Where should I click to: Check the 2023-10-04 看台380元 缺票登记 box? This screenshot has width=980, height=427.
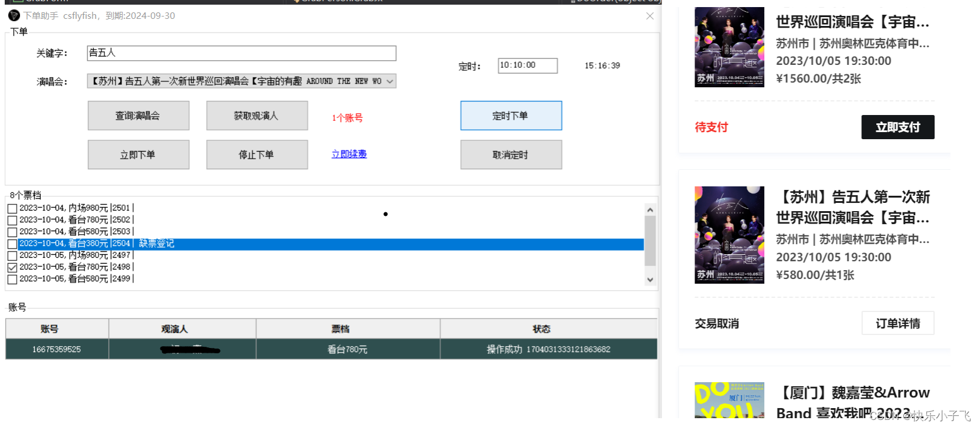12,244
